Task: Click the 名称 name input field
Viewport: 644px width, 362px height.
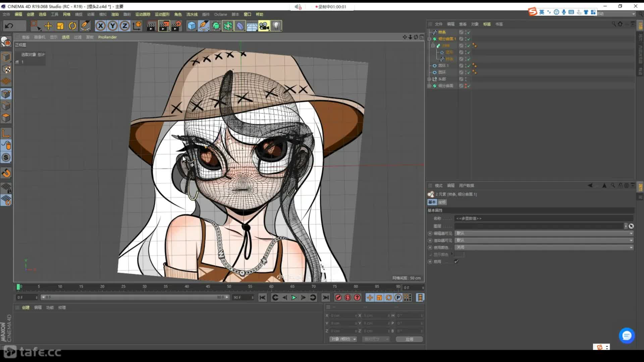Action: coord(544,218)
